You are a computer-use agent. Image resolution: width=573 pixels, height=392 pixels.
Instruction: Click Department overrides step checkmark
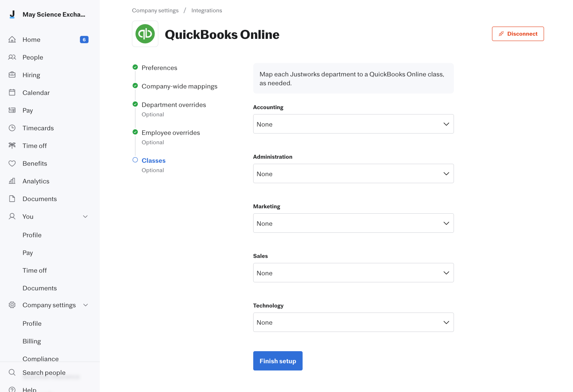(135, 104)
